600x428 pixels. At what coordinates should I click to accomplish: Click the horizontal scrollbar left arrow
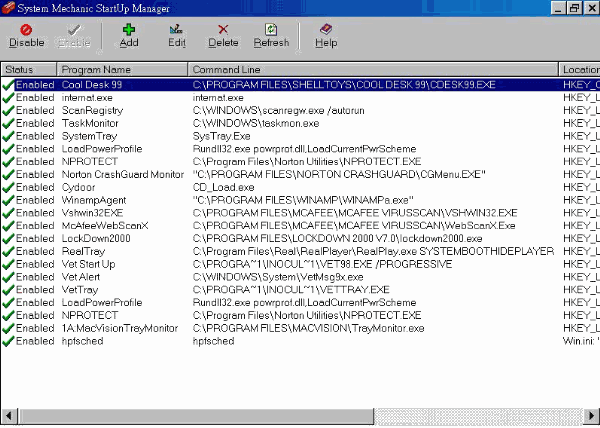(x=9, y=415)
